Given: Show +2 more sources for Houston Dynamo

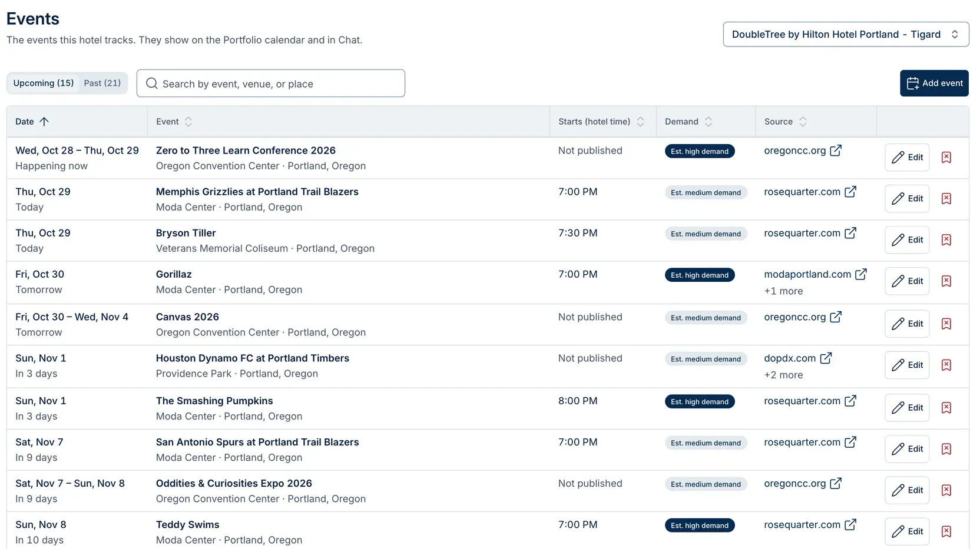Looking at the screenshot, I should (783, 375).
